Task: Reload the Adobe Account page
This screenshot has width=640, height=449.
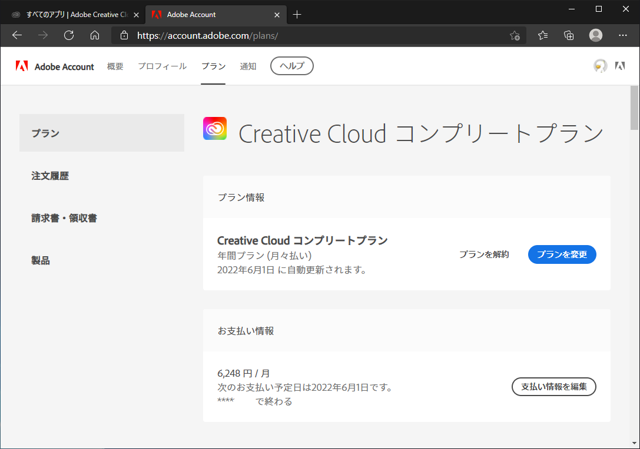Action: click(x=69, y=36)
